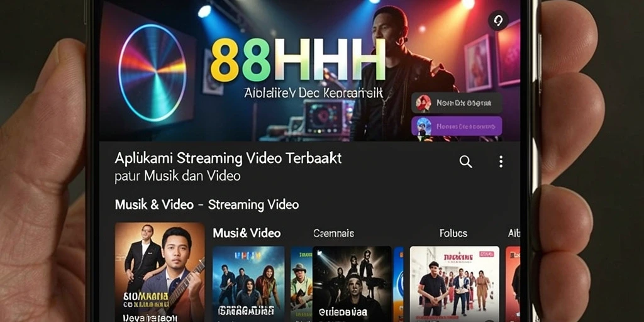Open the dark black-and-white band thumbnail
The image size is (644, 322).
(x=352, y=284)
